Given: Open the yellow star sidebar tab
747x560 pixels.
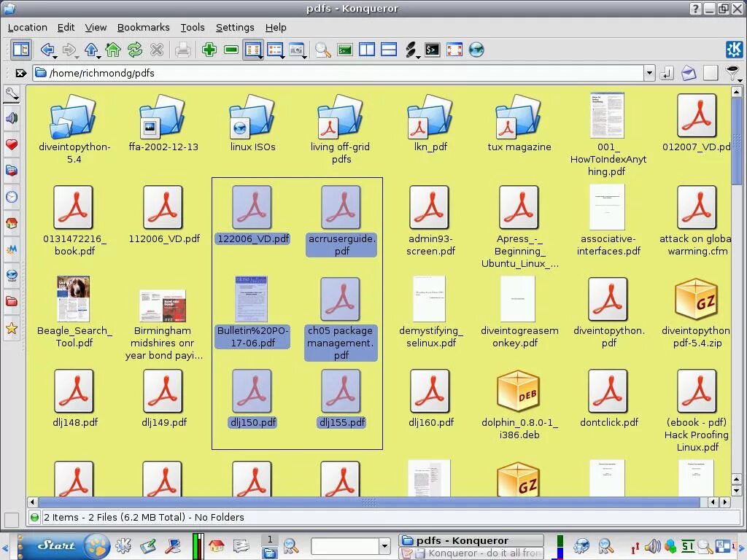Looking at the screenshot, I should point(12,327).
